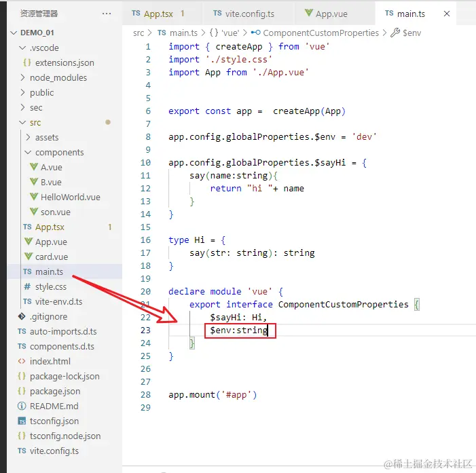Open the Explorer panel more actions ellipsis
The width and height of the screenshot is (476, 473).
[107, 14]
